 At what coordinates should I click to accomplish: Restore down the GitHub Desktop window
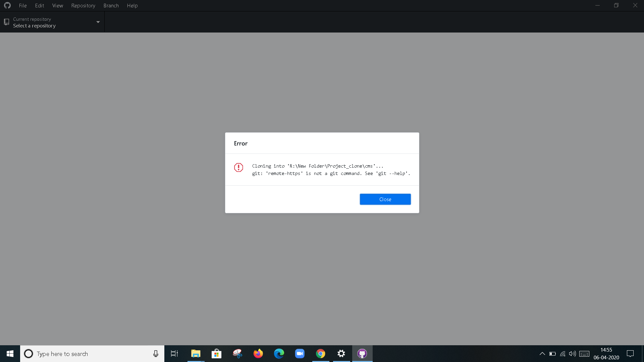coord(616,5)
